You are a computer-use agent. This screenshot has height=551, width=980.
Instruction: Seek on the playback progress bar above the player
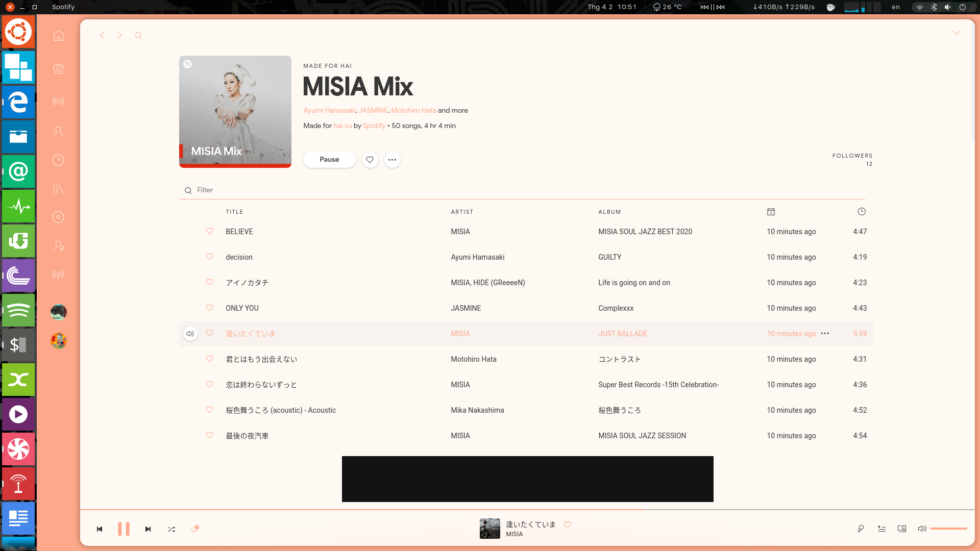coord(527,509)
